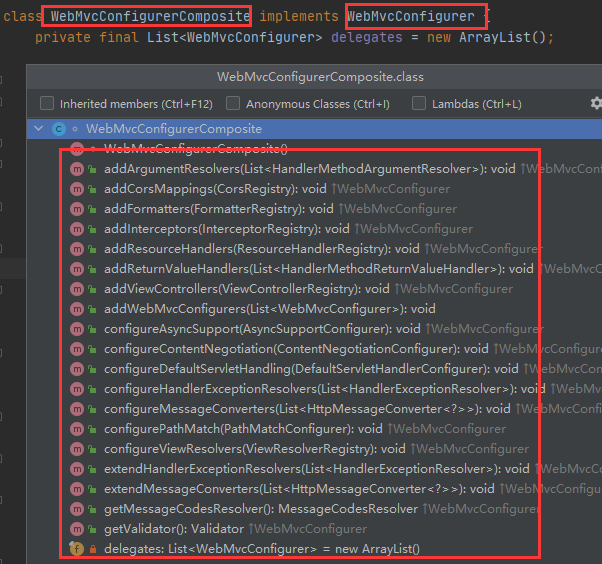This screenshot has height=564, width=602.
Task: Go to configureContentNegotiation method
Action: click(296, 349)
